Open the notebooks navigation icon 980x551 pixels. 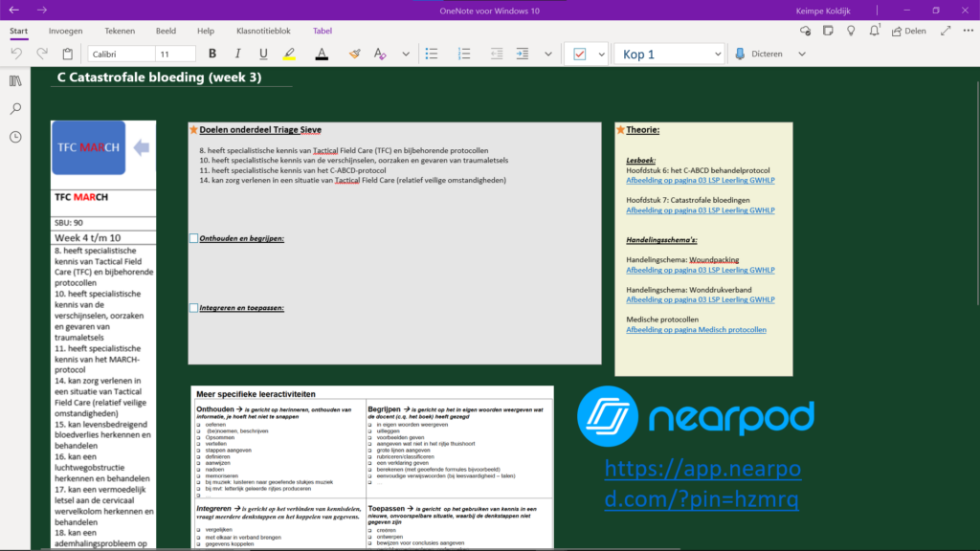[x=15, y=81]
